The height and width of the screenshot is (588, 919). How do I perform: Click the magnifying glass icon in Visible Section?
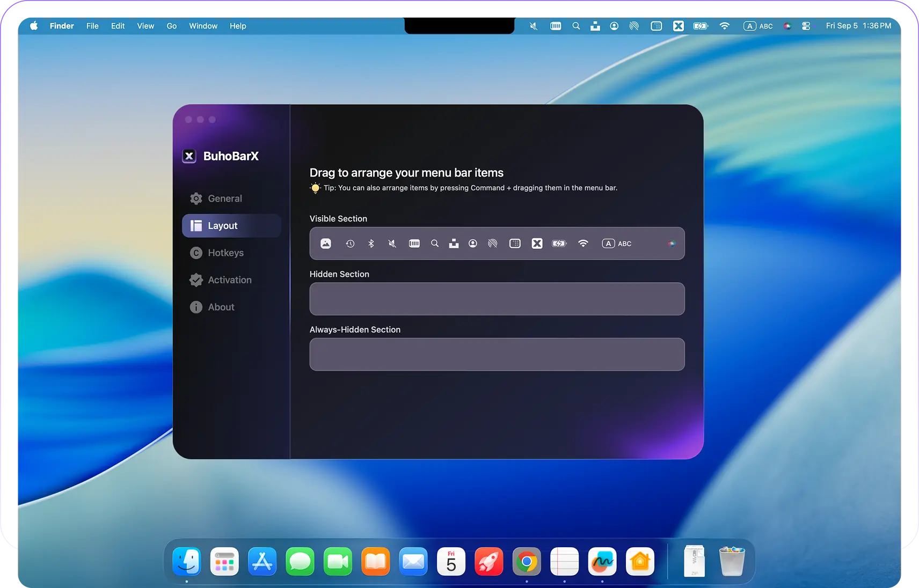(x=435, y=244)
